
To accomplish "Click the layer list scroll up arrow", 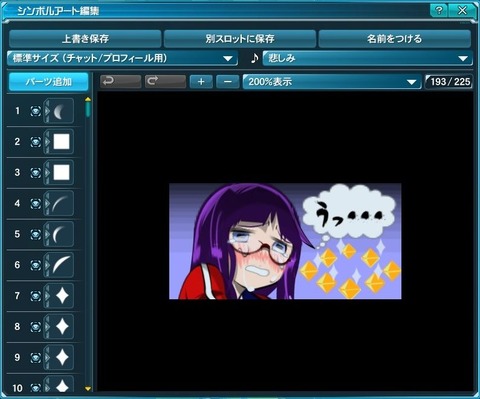I will (88, 99).
